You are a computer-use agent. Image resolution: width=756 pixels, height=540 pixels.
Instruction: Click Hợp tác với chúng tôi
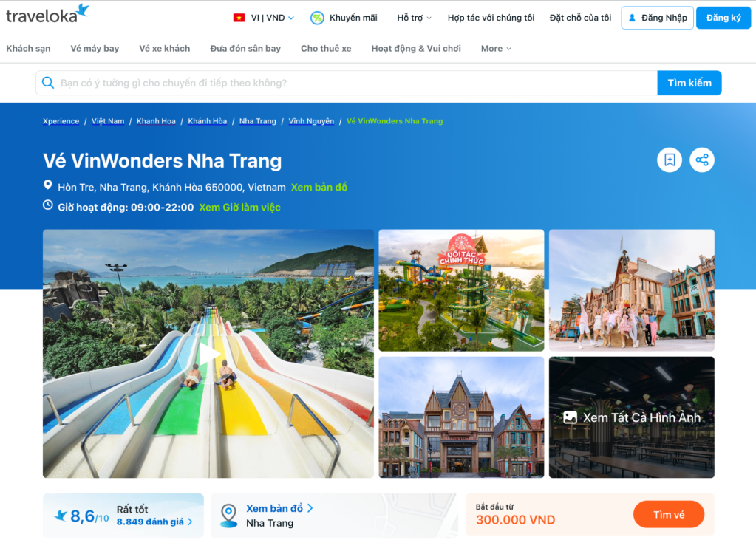(x=491, y=18)
